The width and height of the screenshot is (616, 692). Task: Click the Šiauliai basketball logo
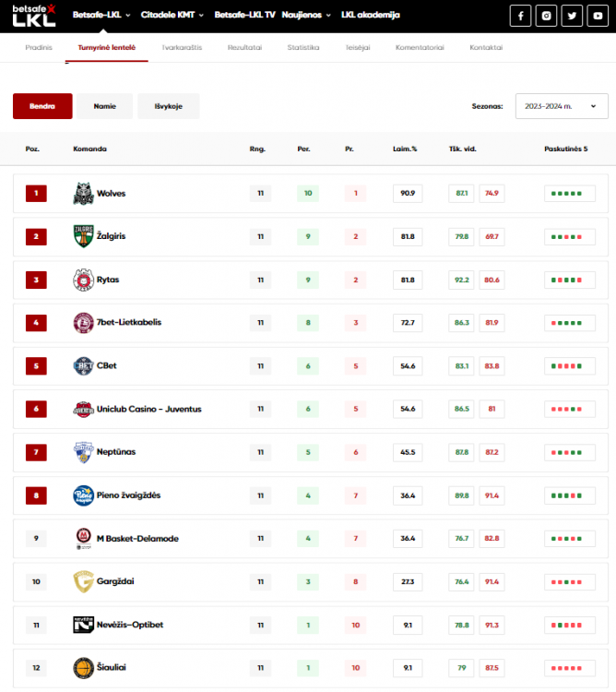[83, 668]
